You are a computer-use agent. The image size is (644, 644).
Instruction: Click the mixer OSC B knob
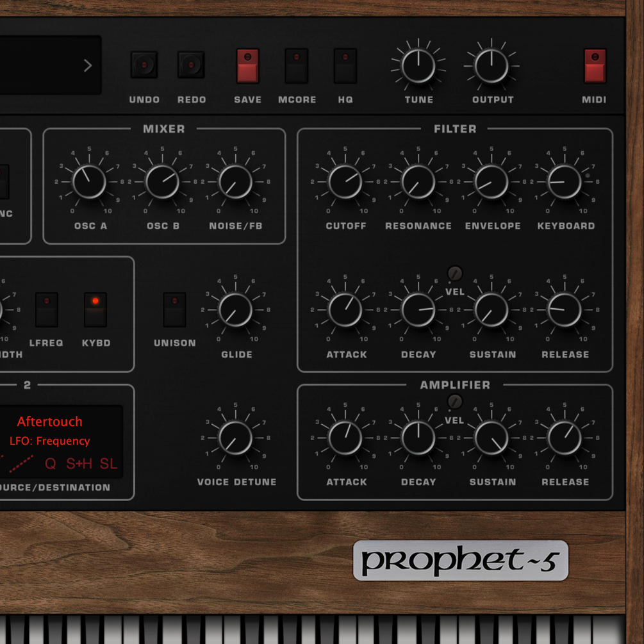point(162,182)
